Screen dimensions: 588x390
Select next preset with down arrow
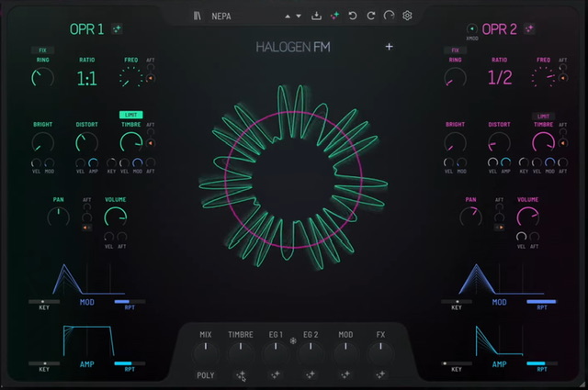[x=299, y=17]
